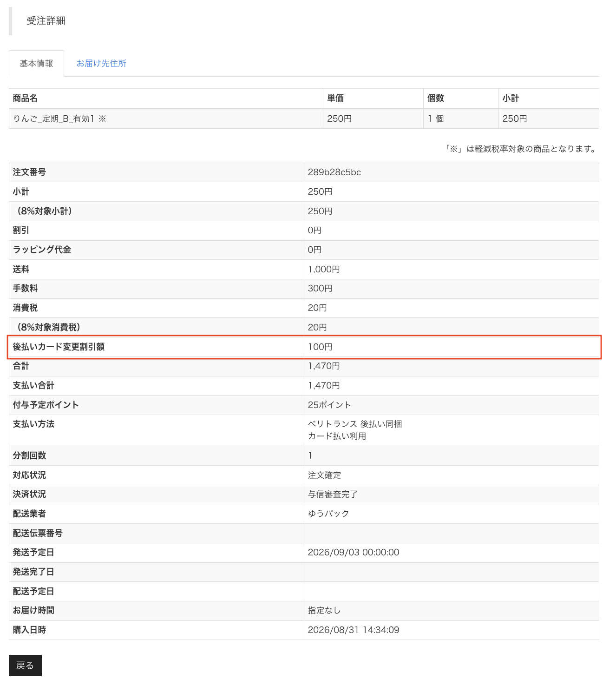Select the 決済状況 row label

click(x=29, y=495)
